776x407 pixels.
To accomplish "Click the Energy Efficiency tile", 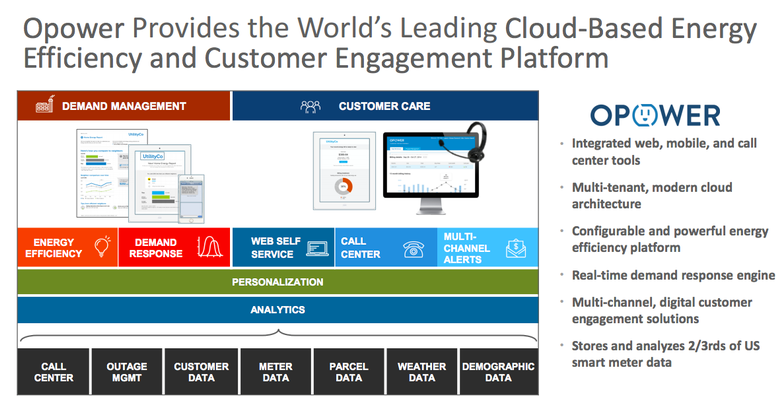I will click(x=67, y=247).
